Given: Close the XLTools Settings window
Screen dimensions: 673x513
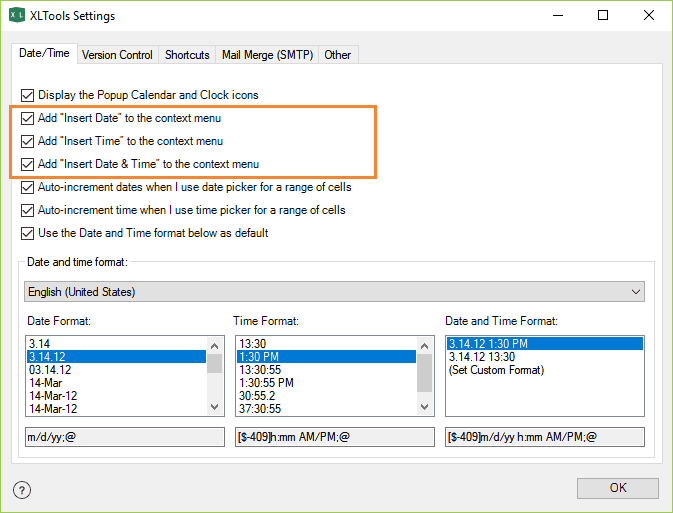Looking at the screenshot, I should click(649, 15).
